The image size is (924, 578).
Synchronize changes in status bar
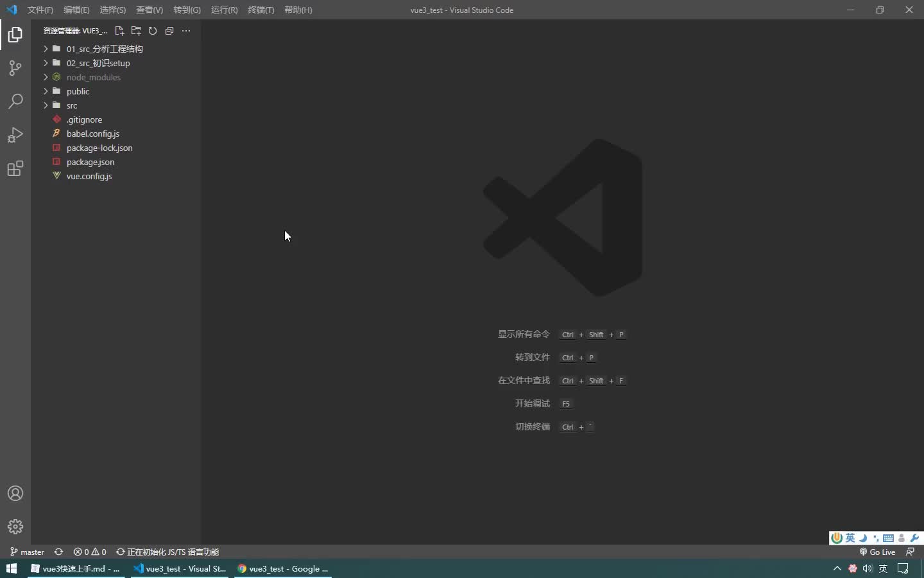58,552
